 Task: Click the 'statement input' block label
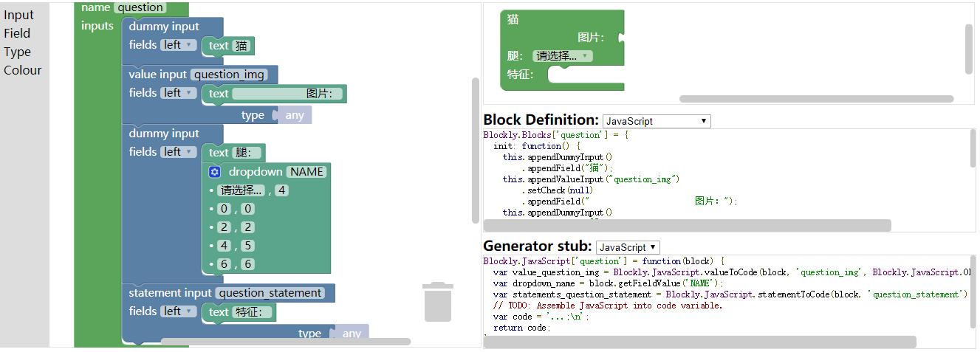tap(171, 292)
